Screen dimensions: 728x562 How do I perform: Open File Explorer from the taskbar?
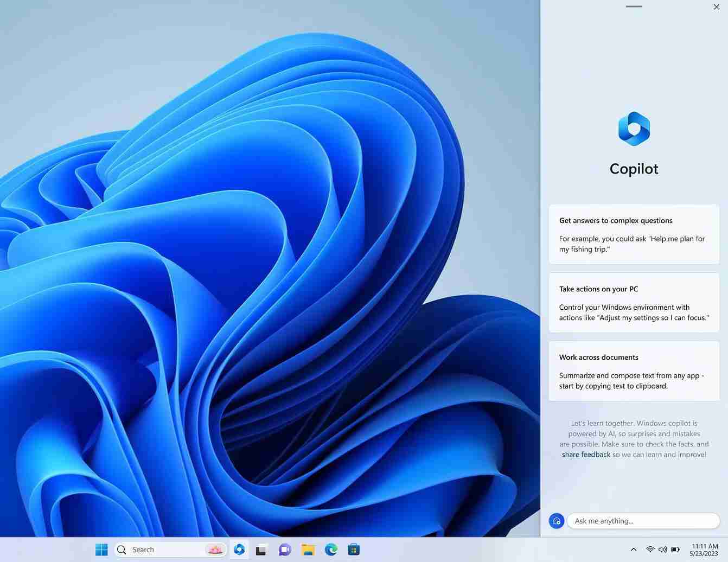308,549
